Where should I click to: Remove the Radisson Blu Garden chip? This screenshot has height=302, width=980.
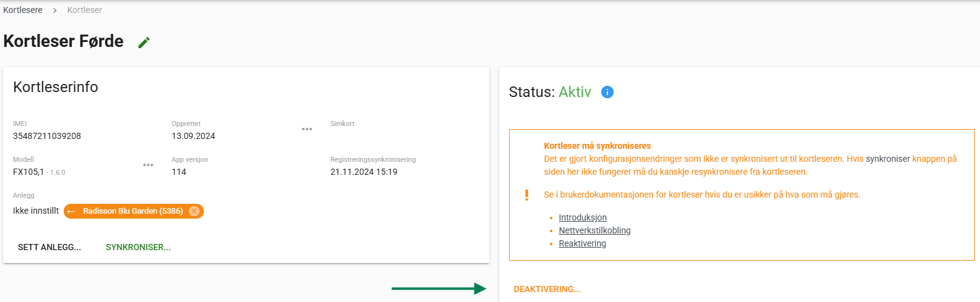tap(194, 211)
